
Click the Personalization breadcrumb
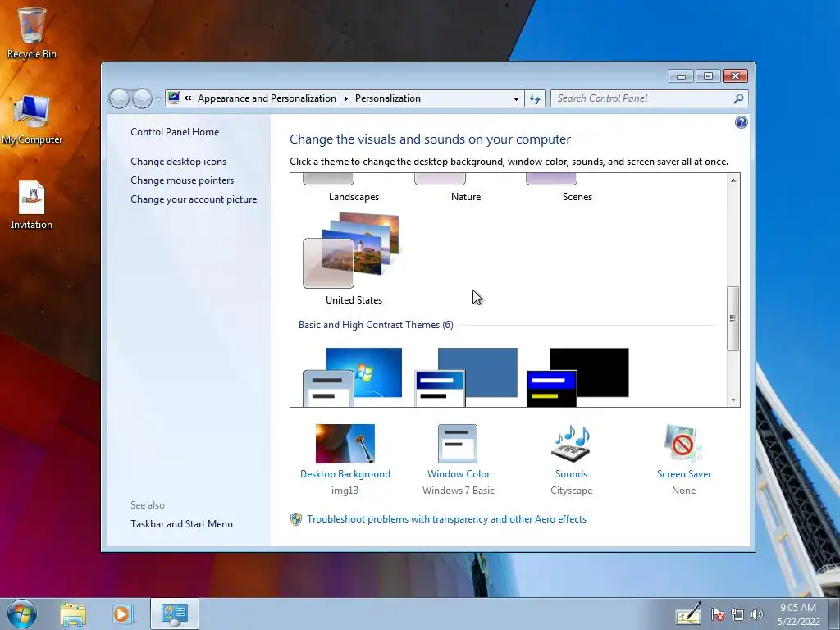(388, 98)
